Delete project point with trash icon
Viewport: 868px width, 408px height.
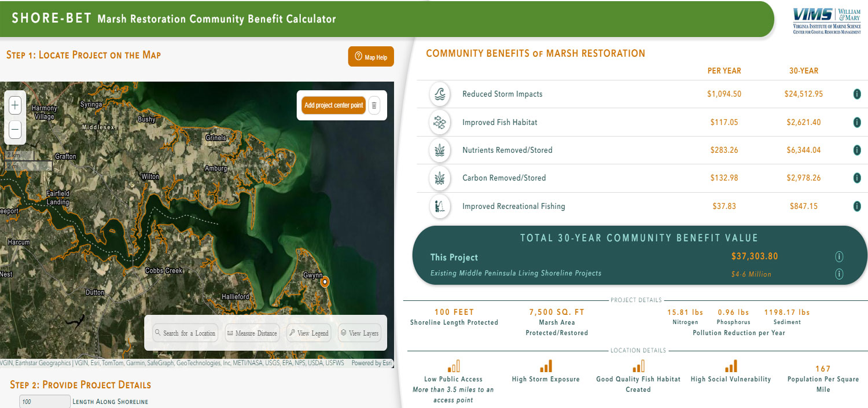[x=374, y=105]
